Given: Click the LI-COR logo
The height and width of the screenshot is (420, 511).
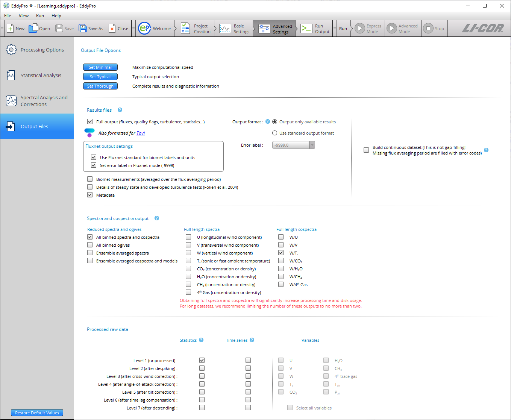Looking at the screenshot, I should coord(483,28).
